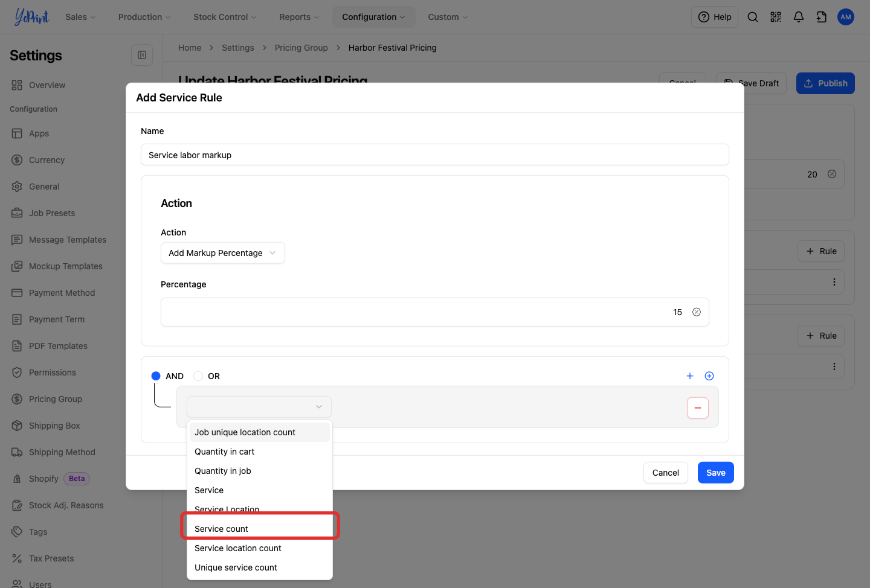Open Currency settings icon
This screenshot has height=588, width=870.
pyautogui.click(x=17, y=160)
